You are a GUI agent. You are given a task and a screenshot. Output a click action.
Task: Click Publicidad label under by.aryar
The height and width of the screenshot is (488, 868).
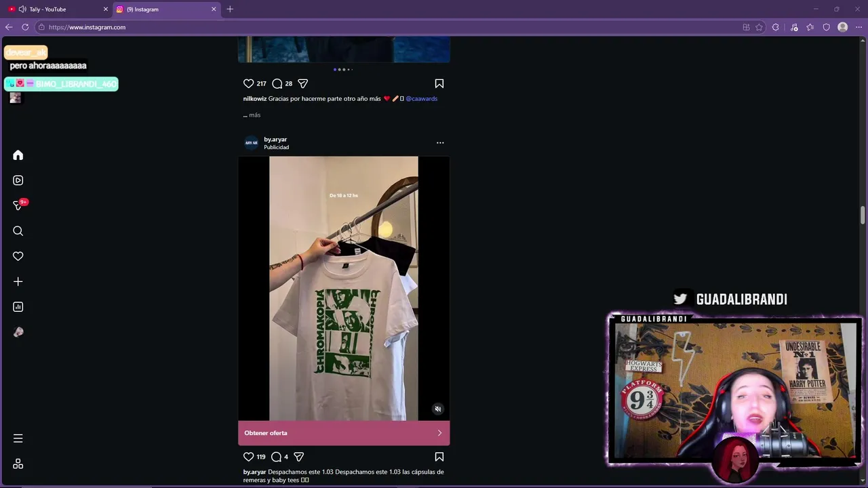coord(277,147)
